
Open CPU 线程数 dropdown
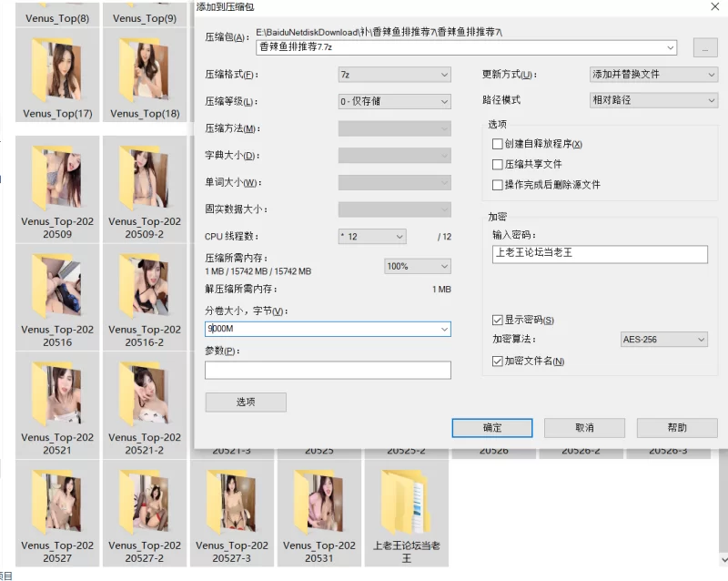click(372, 237)
